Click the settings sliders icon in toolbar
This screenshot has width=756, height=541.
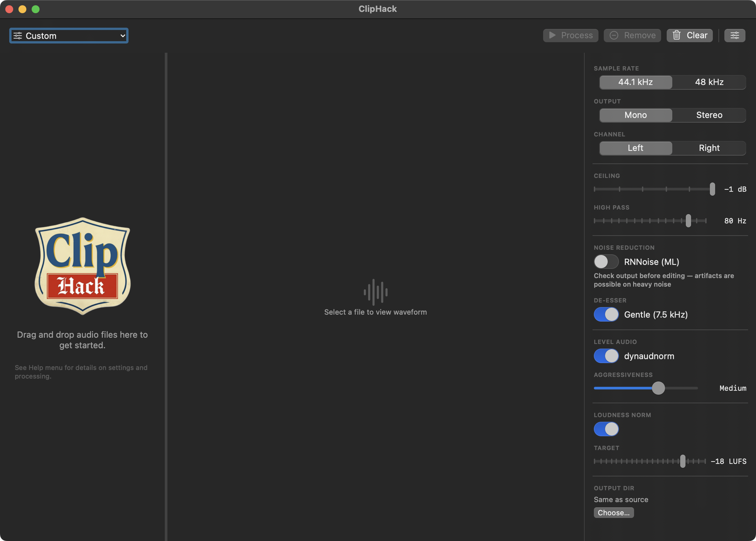click(x=735, y=35)
